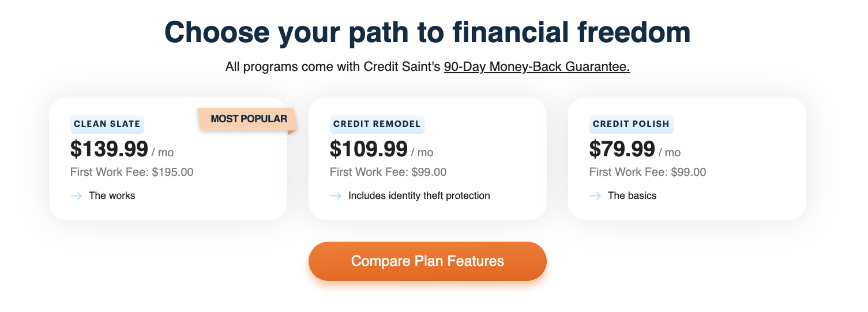Click the arrow icon beside The works
This screenshot has width=868, height=312.
click(76, 196)
